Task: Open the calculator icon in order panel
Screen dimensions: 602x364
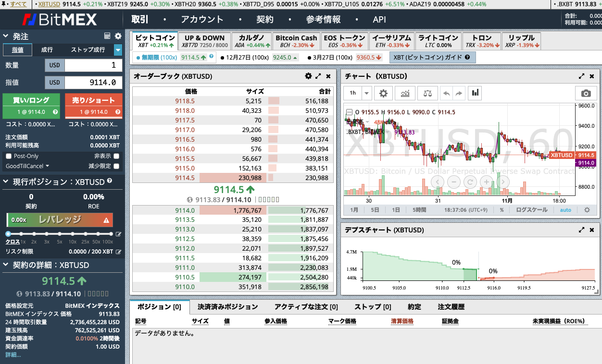Action: [x=107, y=36]
